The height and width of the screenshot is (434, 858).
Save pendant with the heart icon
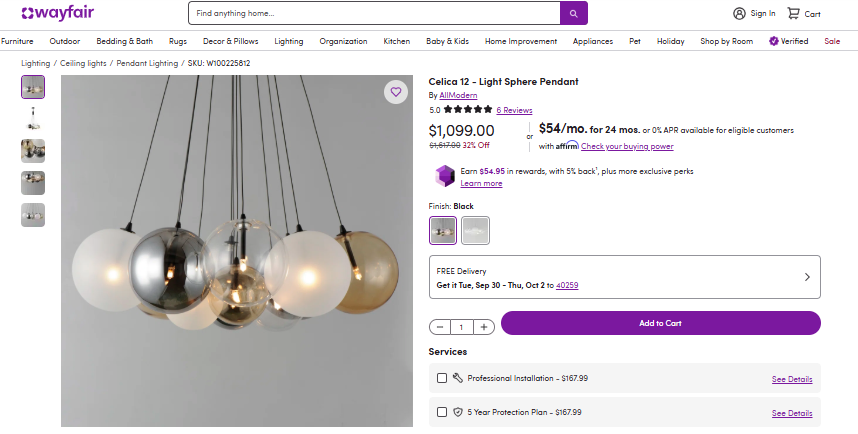click(396, 92)
